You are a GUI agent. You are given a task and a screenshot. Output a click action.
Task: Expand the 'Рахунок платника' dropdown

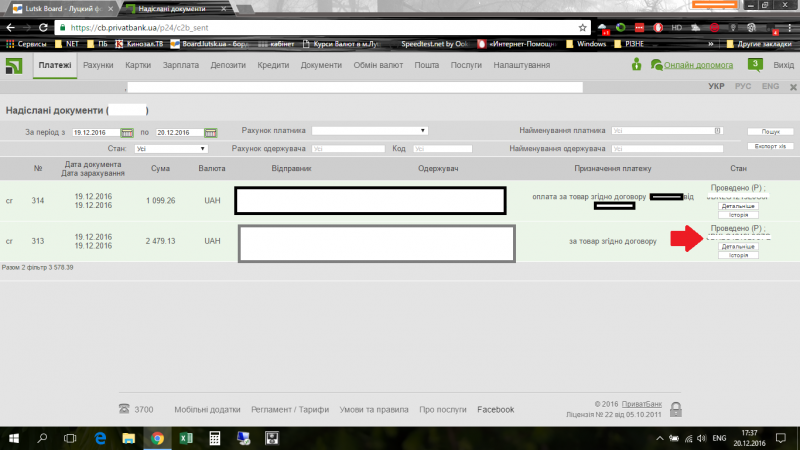point(370,131)
